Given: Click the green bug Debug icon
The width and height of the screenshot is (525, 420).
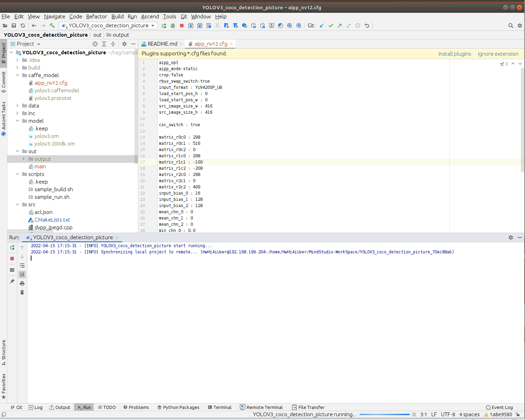Looking at the screenshot, I should tap(173, 26).
